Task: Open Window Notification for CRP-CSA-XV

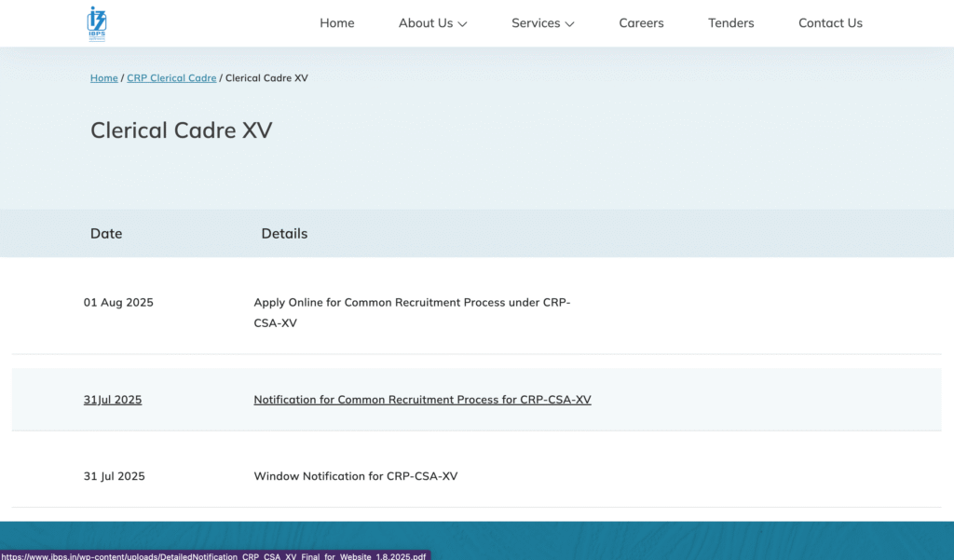Action: coord(355,476)
